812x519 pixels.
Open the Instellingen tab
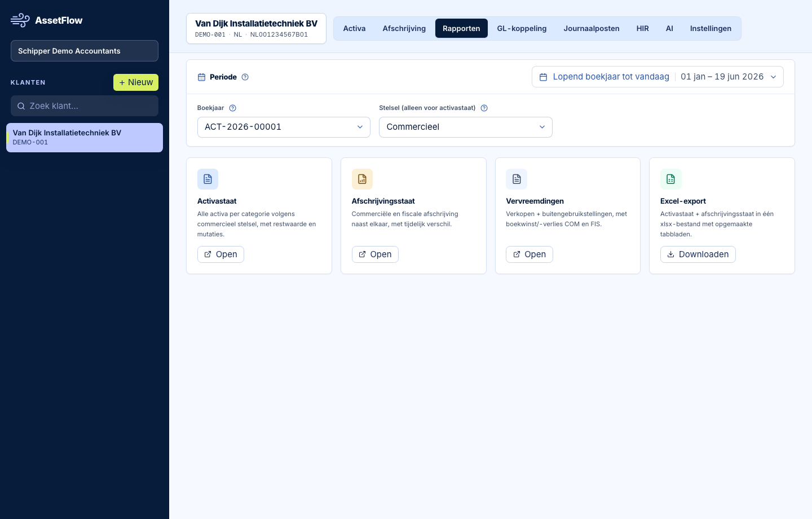(x=710, y=28)
